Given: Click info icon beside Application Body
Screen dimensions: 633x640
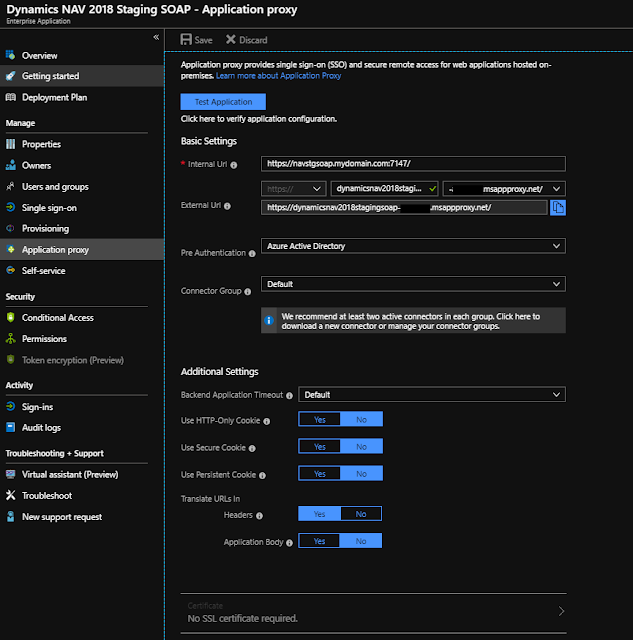Looking at the screenshot, I should [x=289, y=543].
